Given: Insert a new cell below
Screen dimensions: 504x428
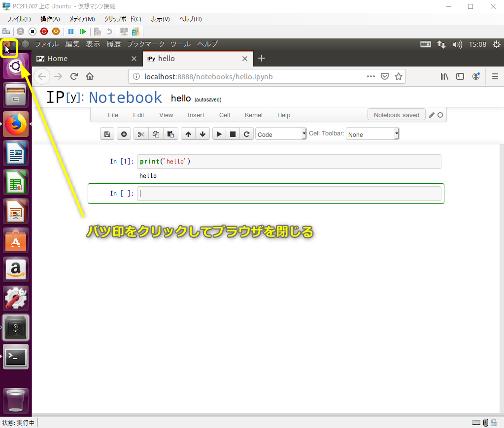Looking at the screenshot, I should pos(124,134).
